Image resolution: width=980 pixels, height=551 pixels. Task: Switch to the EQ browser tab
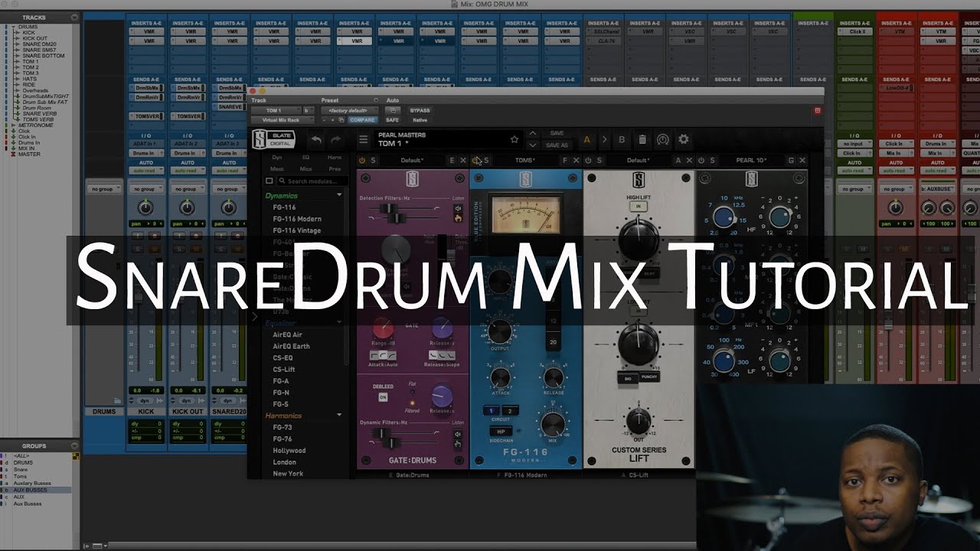tap(305, 157)
